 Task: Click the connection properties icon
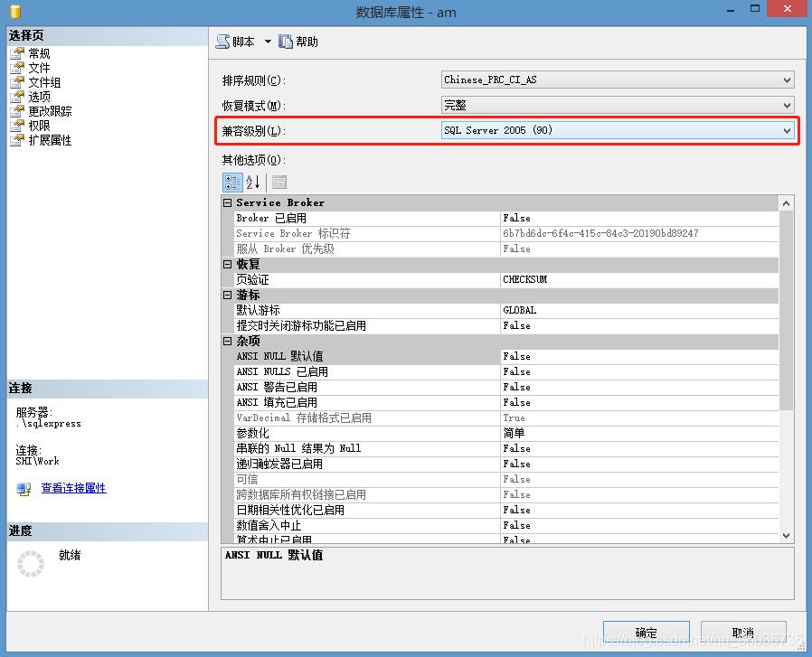(x=24, y=489)
